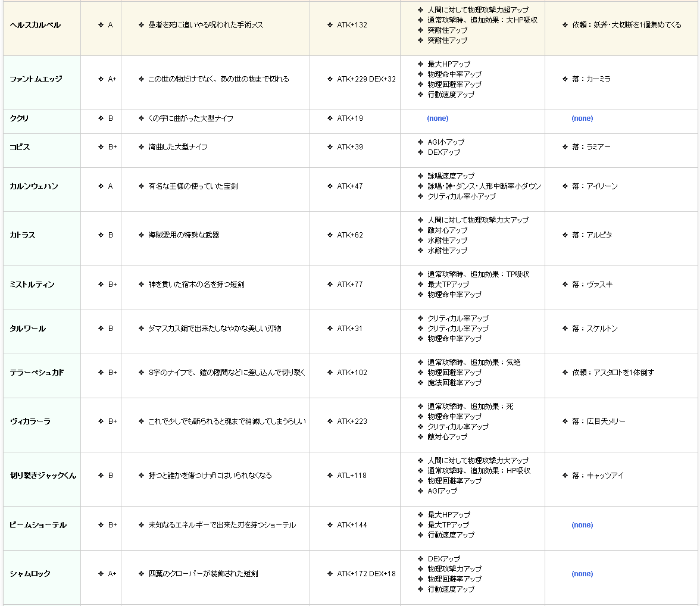Click the diamond bullet before ATL+118

(x=330, y=476)
